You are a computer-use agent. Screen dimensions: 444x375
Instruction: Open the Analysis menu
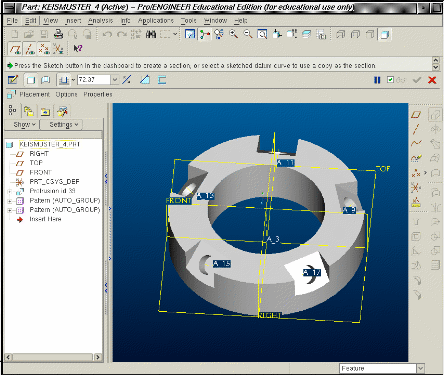[x=100, y=21]
